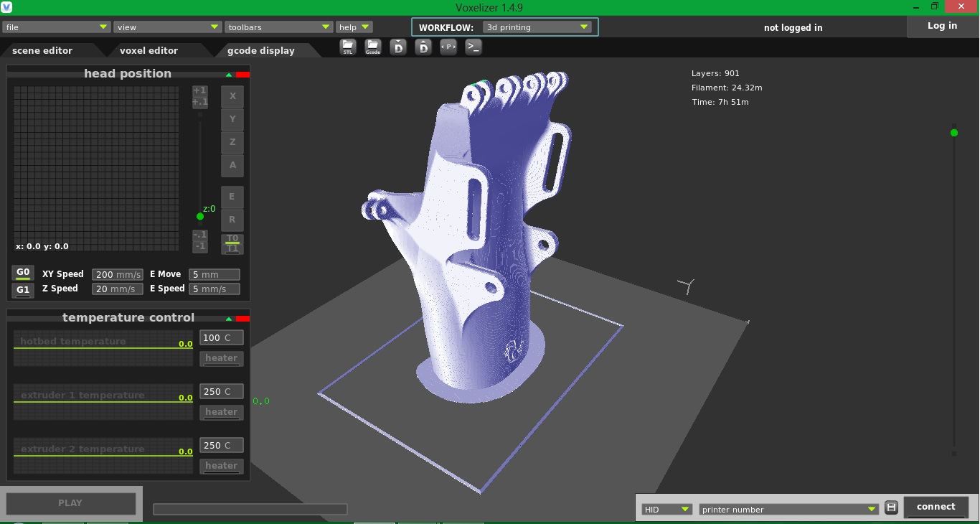Home the X axis button
The width and height of the screenshot is (980, 524).
point(232,96)
